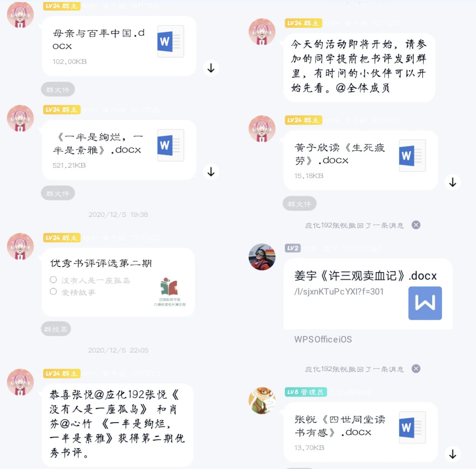
Task: Dismiss second 撤回了一条消息 notice above 管理员
Action: tap(416, 369)
